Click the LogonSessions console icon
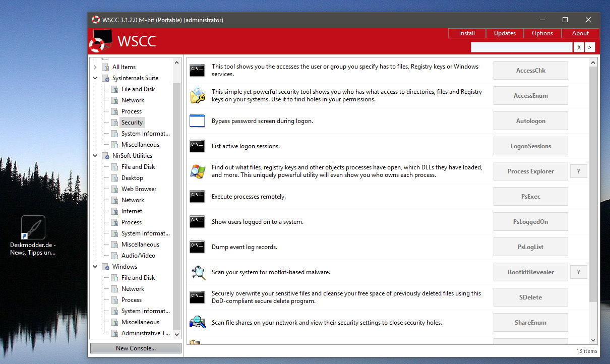The width and height of the screenshot is (610, 364). 197,146
